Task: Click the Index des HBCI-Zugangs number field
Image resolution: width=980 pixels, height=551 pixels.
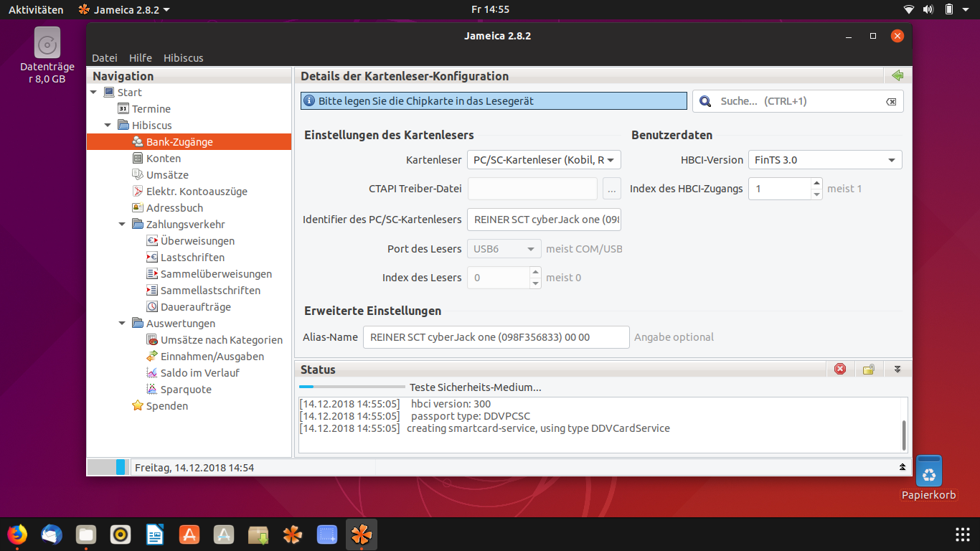Action: coord(780,189)
